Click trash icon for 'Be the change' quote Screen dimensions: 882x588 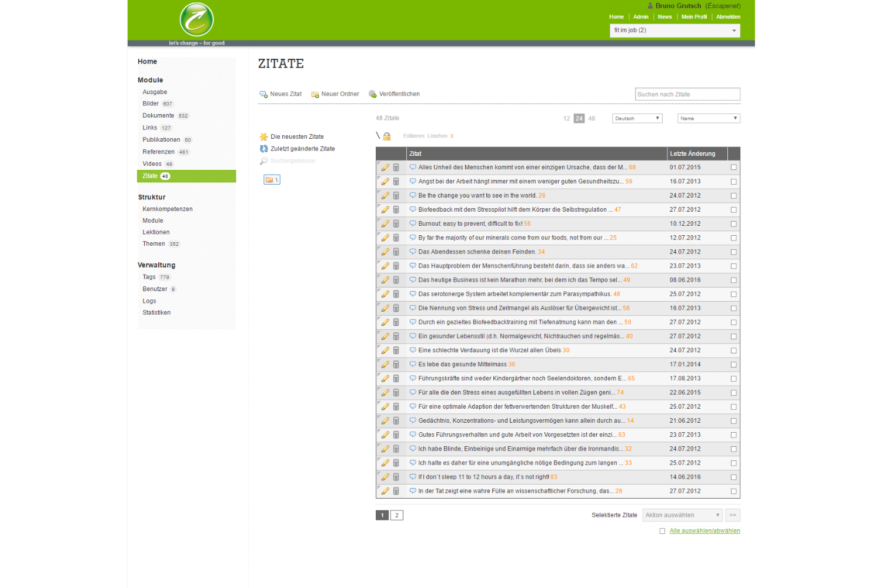point(396,196)
